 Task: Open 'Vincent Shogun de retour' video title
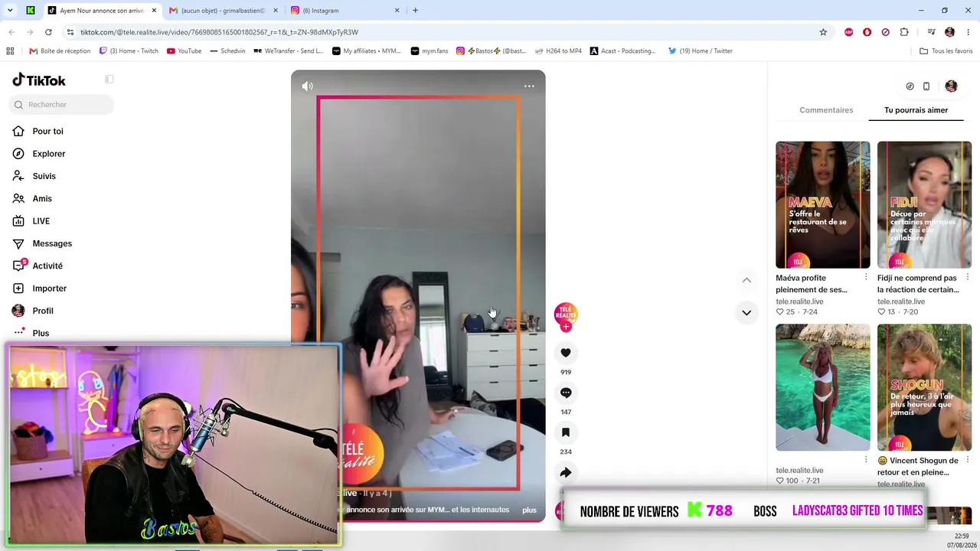point(918,467)
